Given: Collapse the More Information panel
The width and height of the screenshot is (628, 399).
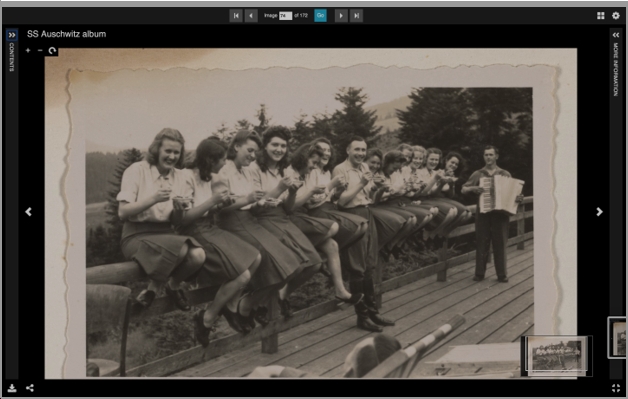Looking at the screenshot, I should [x=616, y=35].
